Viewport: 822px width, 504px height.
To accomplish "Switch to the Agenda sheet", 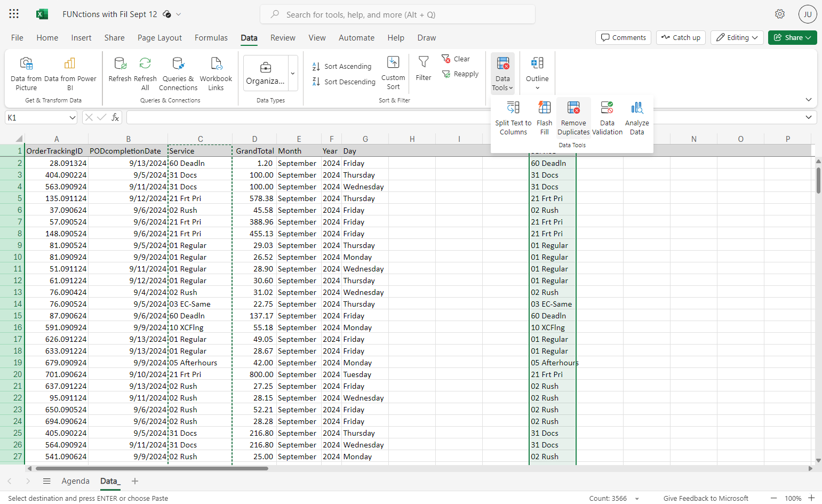I will [76, 481].
